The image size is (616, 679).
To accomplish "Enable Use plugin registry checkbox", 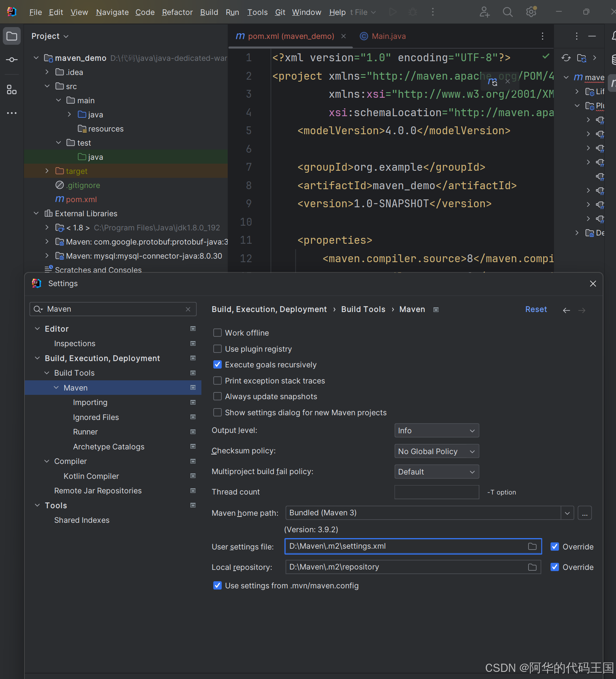I will tap(217, 349).
